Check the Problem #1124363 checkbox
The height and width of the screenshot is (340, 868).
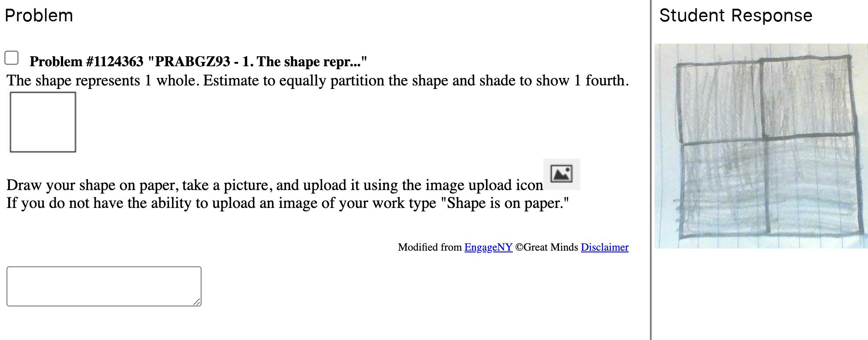coord(11,58)
